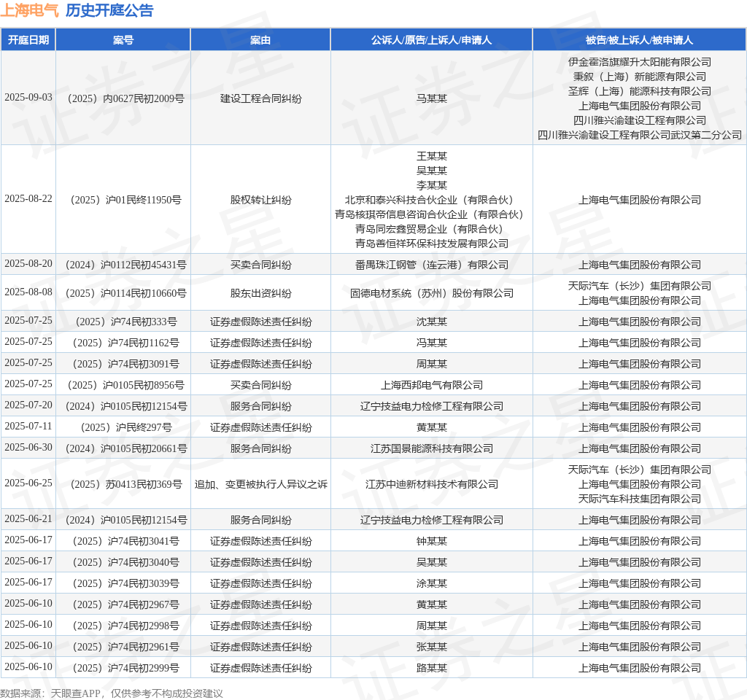Click plaintiff name 涂某某
Viewport: 747px width, 700px height.
click(432, 584)
